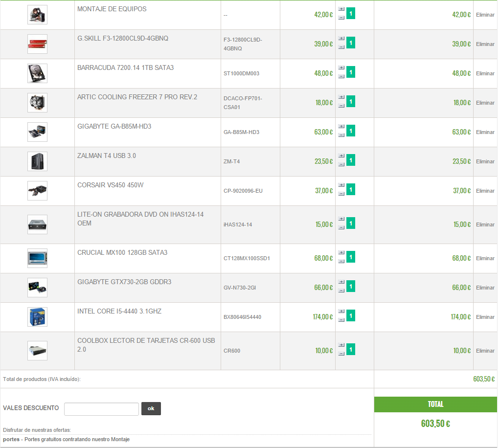Increase quantity of MONTAJE DE EQUIPOS
This screenshot has height=448, width=500.
pos(341,9)
